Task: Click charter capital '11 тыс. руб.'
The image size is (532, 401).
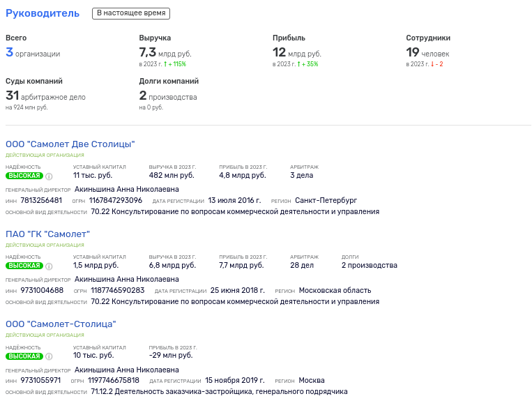Action: tap(93, 176)
